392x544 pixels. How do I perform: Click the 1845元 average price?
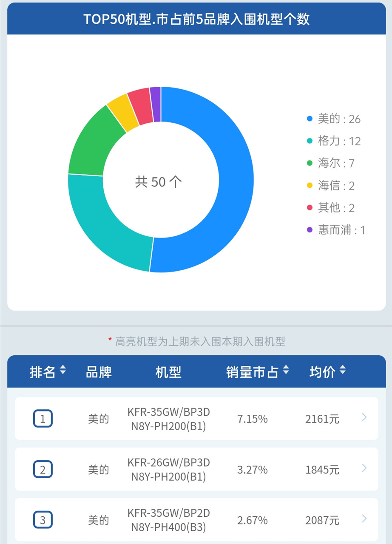(x=322, y=470)
